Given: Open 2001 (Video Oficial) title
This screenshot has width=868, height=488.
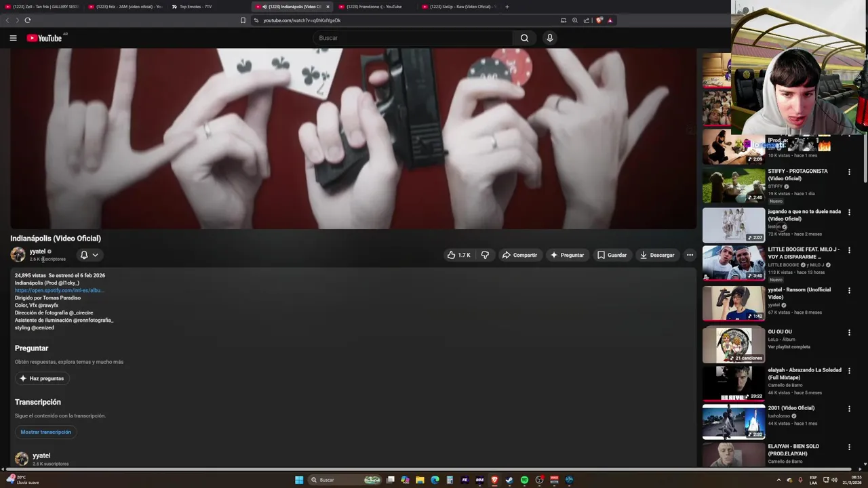Looking at the screenshot, I should pyautogui.click(x=791, y=408).
